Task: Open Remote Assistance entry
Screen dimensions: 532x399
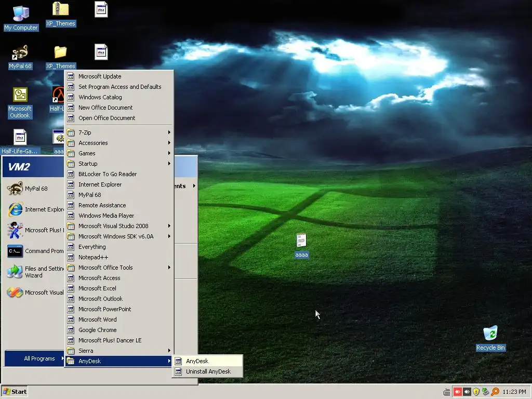Action: 119,205
